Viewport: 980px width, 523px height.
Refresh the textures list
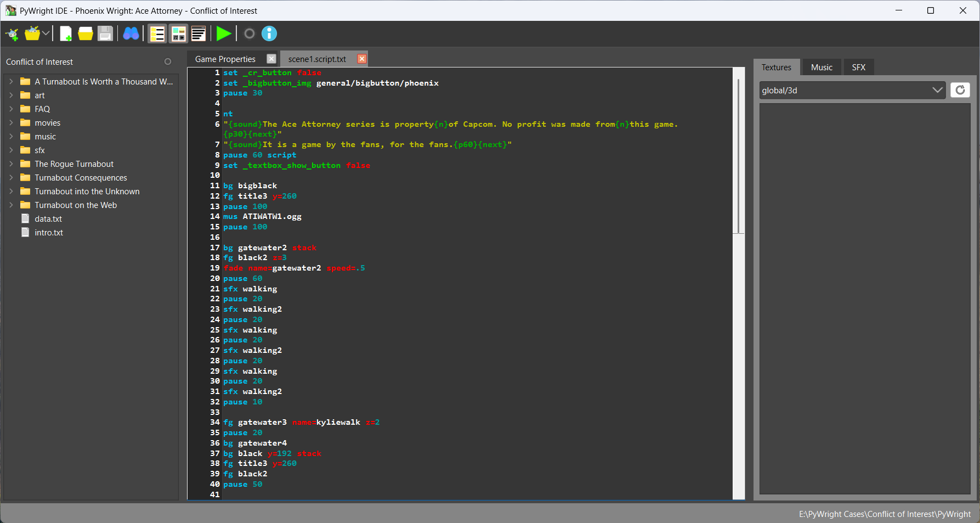pos(960,90)
